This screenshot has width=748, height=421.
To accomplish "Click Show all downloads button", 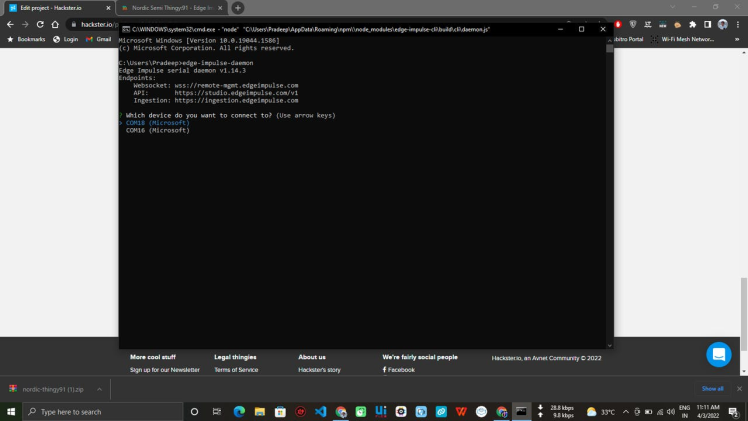I will (712, 388).
